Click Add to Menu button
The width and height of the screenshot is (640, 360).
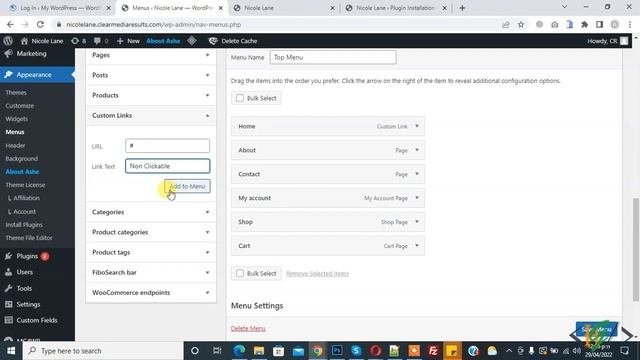click(187, 186)
